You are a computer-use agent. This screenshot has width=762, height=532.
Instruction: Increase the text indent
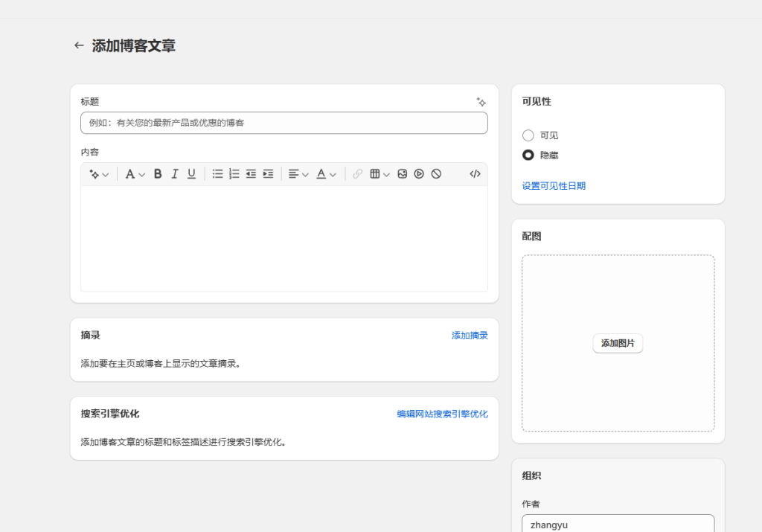268,173
